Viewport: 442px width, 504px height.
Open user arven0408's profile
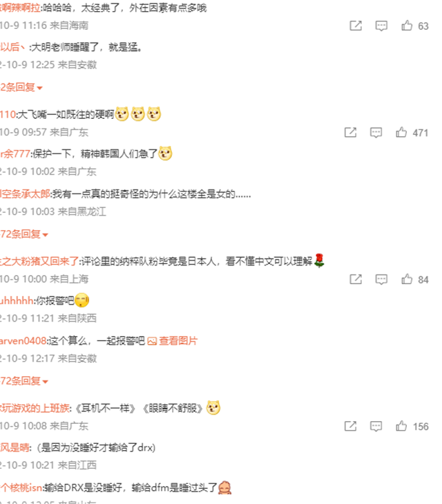coord(23,341)
